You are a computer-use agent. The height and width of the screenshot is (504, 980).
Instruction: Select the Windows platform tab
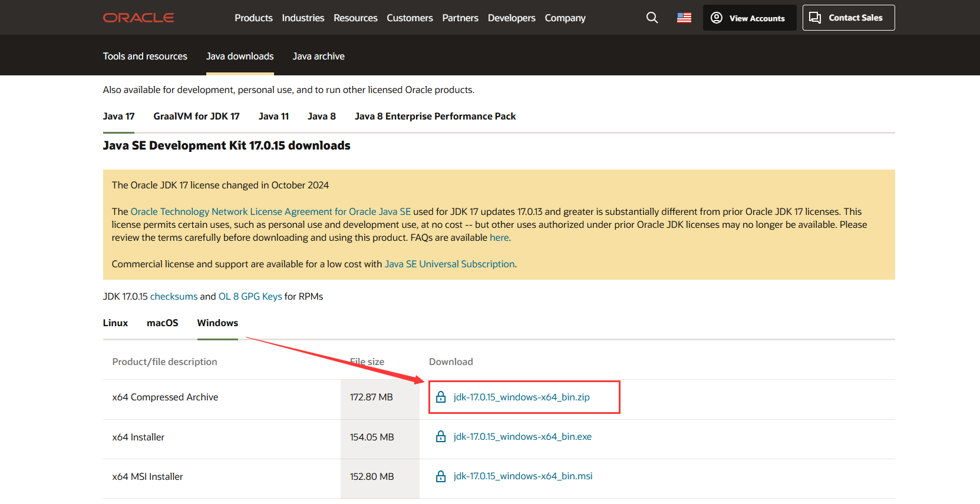pyautogui.click(x=217, y=323)
